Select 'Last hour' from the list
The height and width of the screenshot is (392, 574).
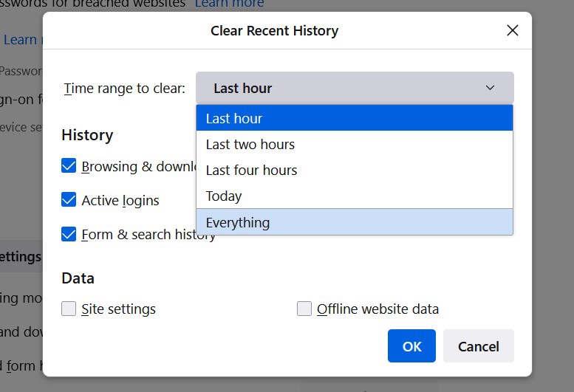354,118
